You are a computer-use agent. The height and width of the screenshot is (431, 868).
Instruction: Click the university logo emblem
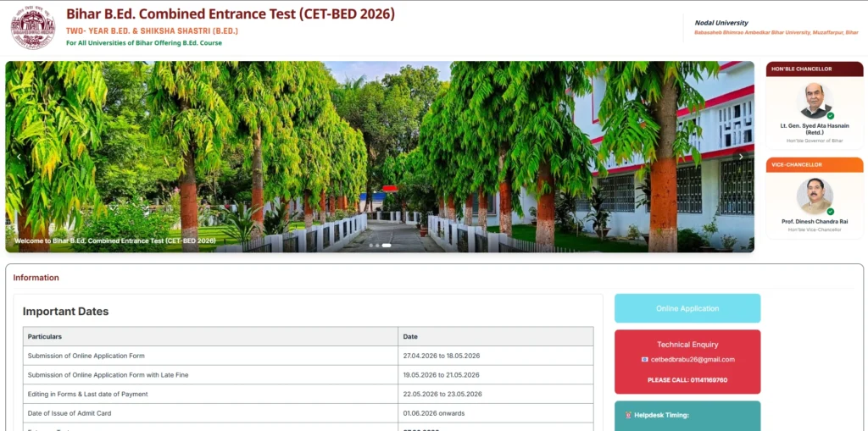(x=33, y=27)
